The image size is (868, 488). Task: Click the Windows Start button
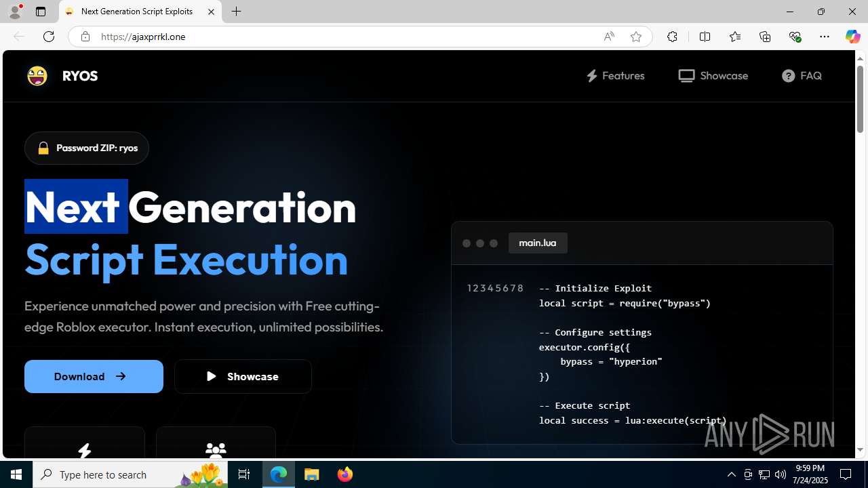pos(16,474)
